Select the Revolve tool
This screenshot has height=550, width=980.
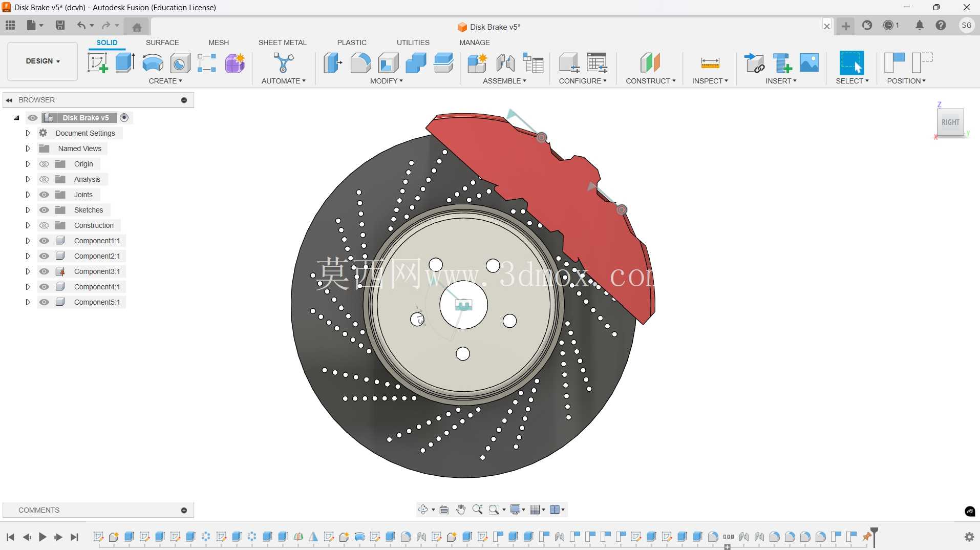[x=153, y=63]
